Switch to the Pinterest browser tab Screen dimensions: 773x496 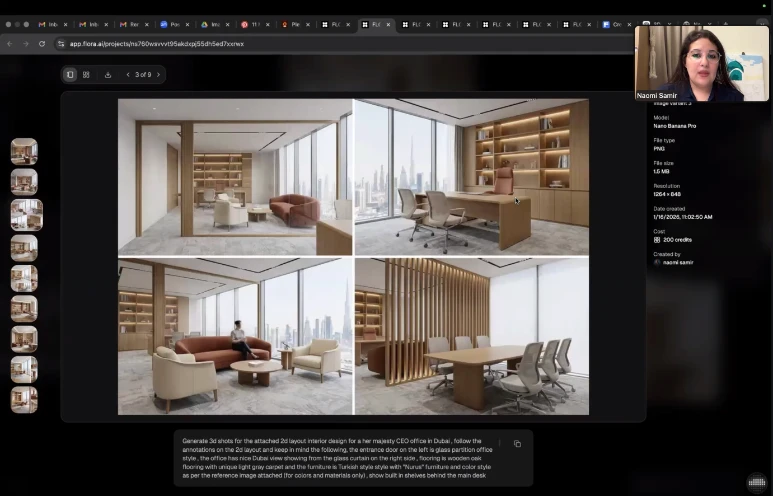coord(250,24)
